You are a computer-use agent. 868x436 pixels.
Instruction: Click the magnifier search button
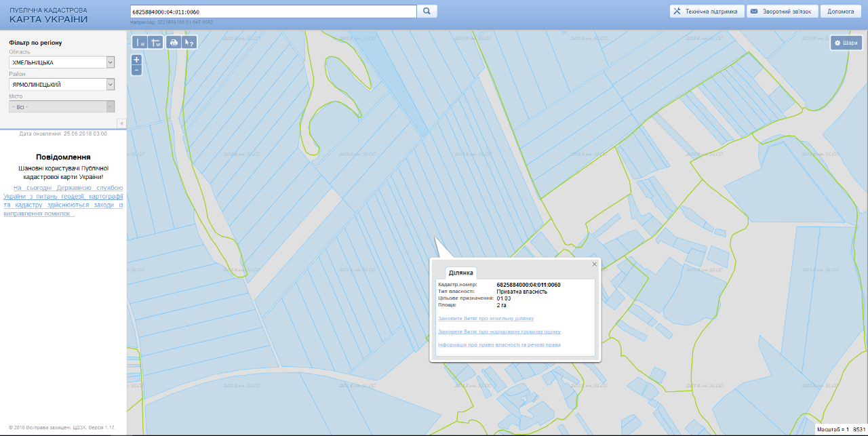[427, 12]
